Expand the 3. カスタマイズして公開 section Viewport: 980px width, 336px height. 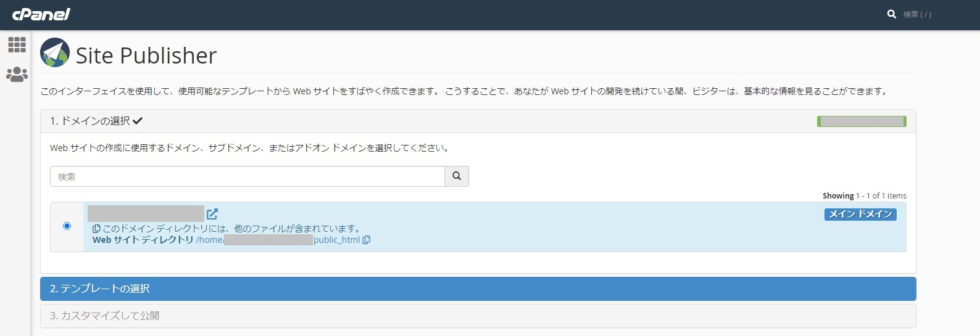point(478,316)
